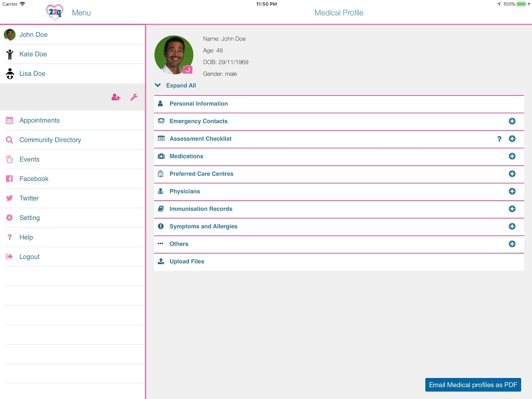Viewport: 532px width, 399px height.
Task: Click the Menu header label
Action: click(x=81, y=13)
